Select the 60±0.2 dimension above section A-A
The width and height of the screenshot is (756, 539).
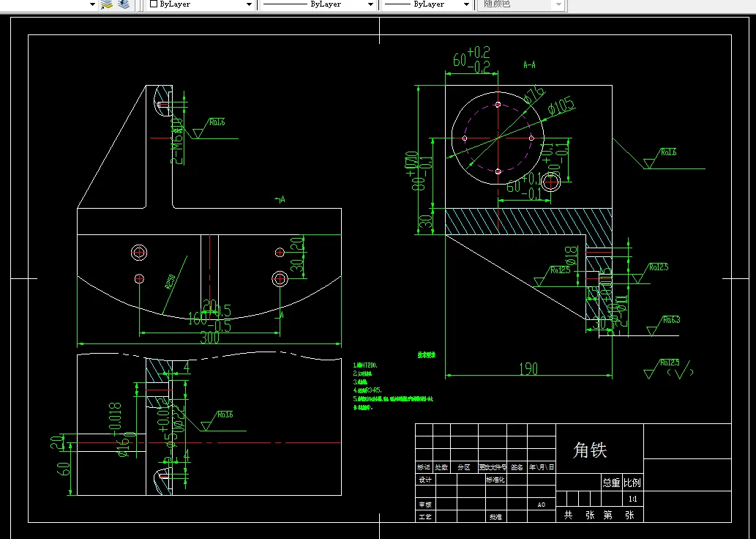(x=471, y=59)
